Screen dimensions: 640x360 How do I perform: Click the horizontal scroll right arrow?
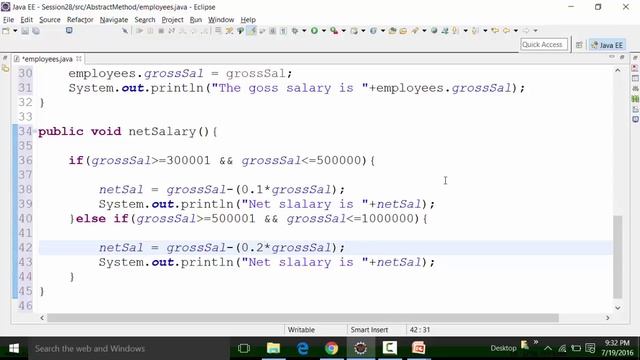pyautogui.click(x=608, y=318)
